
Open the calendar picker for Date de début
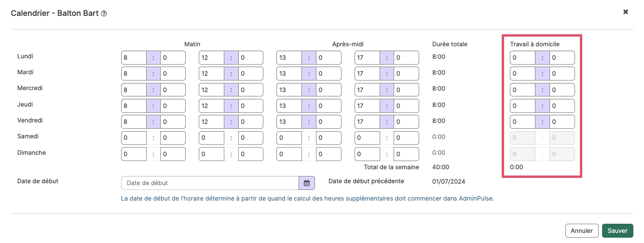pyautogui.click(x=307, y=183)
